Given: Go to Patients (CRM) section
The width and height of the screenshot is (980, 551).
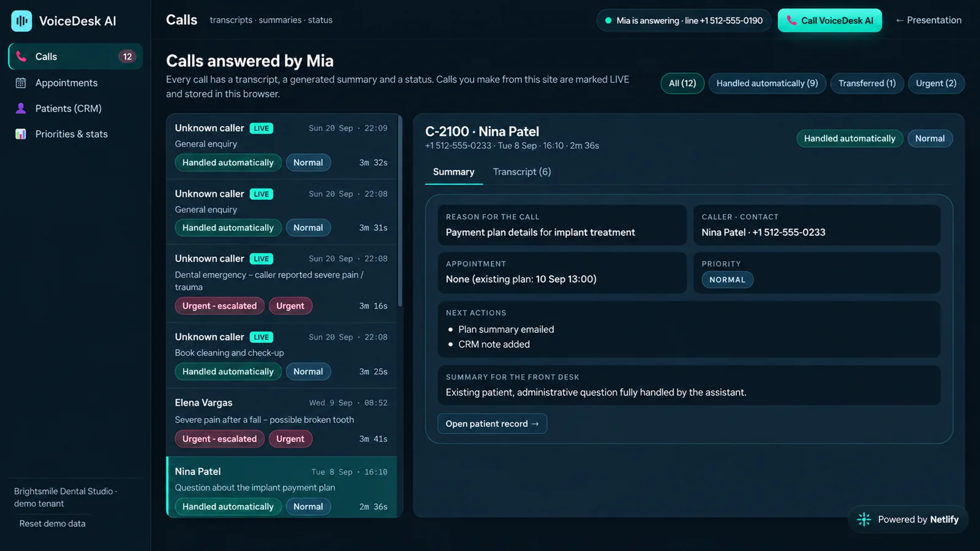Looking at the screenshot, I should point(75,108).
